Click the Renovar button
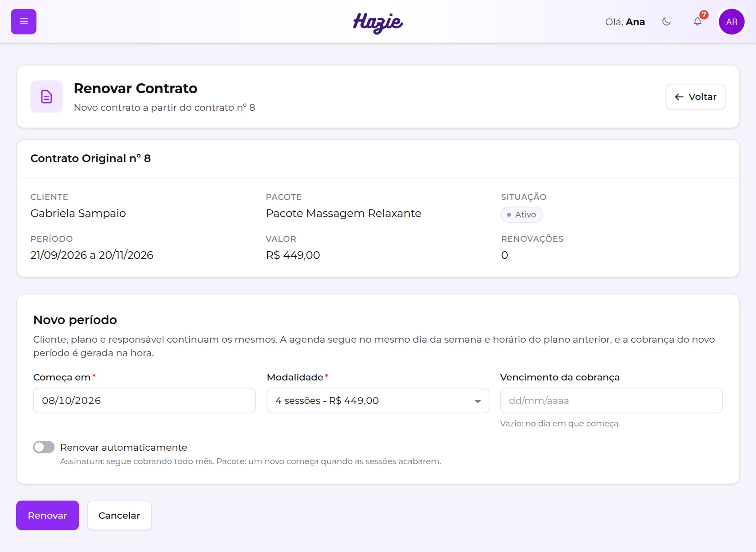 coord(48,515)
